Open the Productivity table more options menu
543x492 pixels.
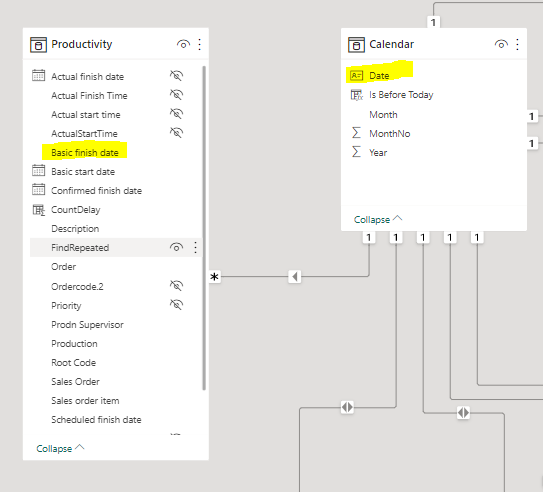(x=199, y=44)
